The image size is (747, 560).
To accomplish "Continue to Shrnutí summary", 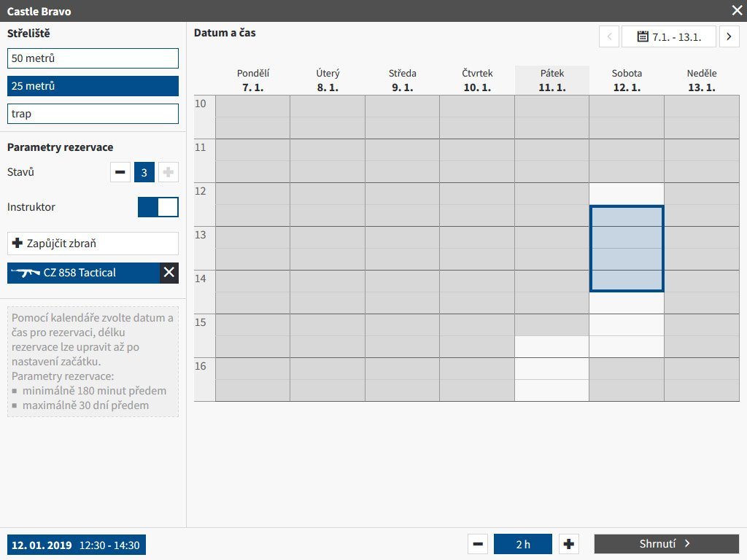I will [667, 544].
